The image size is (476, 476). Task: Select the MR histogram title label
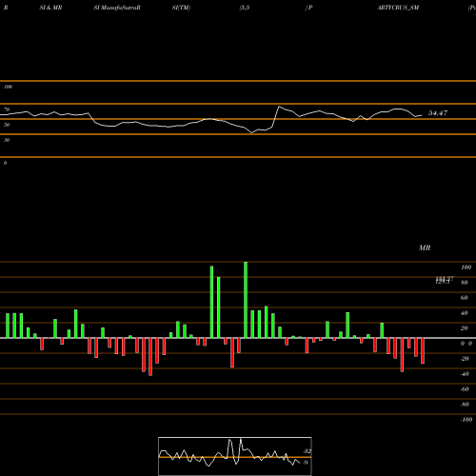[425, 248]
